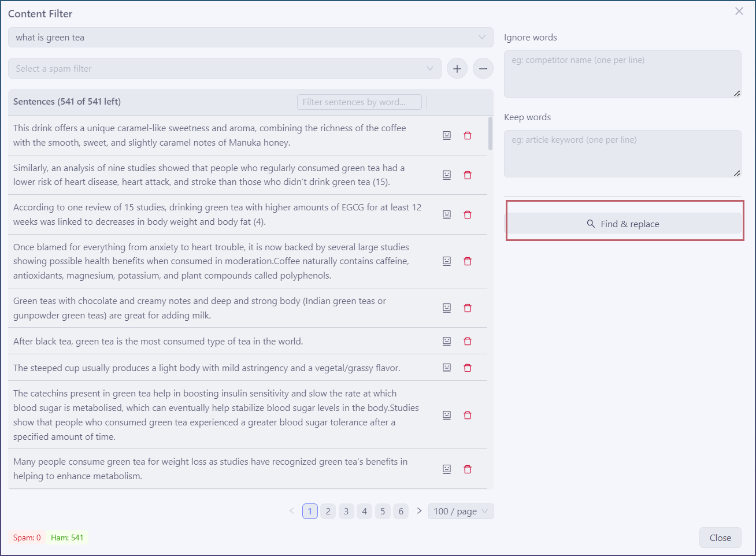Mark the EGCG review sentence as spam
Screen dimensions: 756x556
[x=447, y=214]
